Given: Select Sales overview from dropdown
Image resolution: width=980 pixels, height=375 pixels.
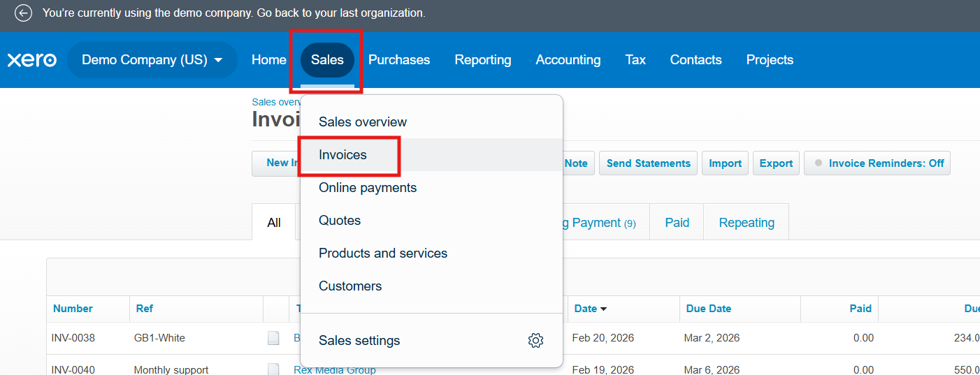Looking at the screenshot, I should point(431,122).
